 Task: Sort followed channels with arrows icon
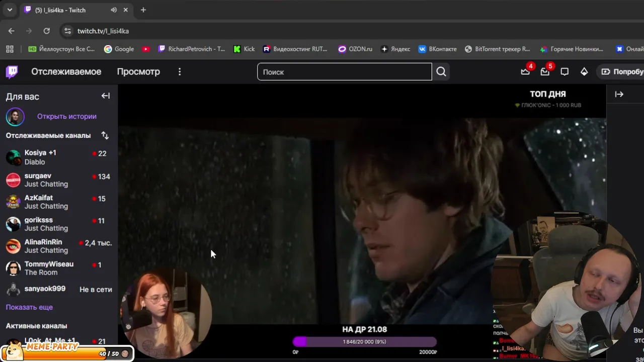click(105, 135)
